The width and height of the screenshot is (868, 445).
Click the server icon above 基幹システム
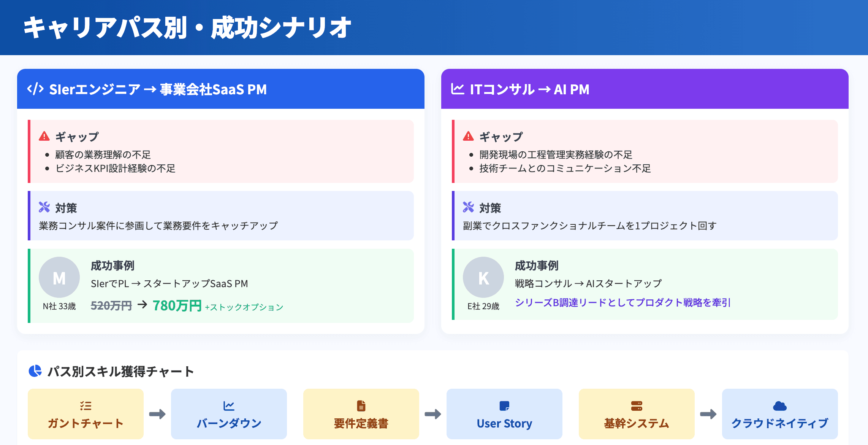pos(637,406)
